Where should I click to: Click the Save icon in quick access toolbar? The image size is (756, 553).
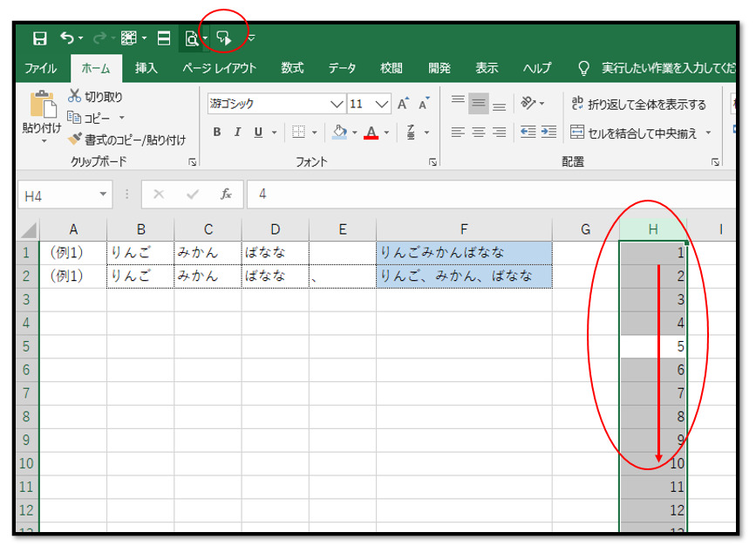(39, 38)
